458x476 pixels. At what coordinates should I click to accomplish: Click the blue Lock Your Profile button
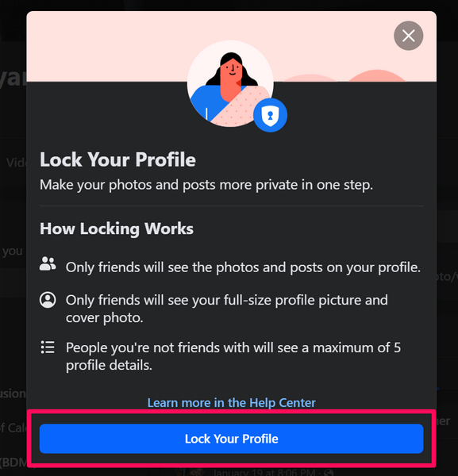(232, 439)
